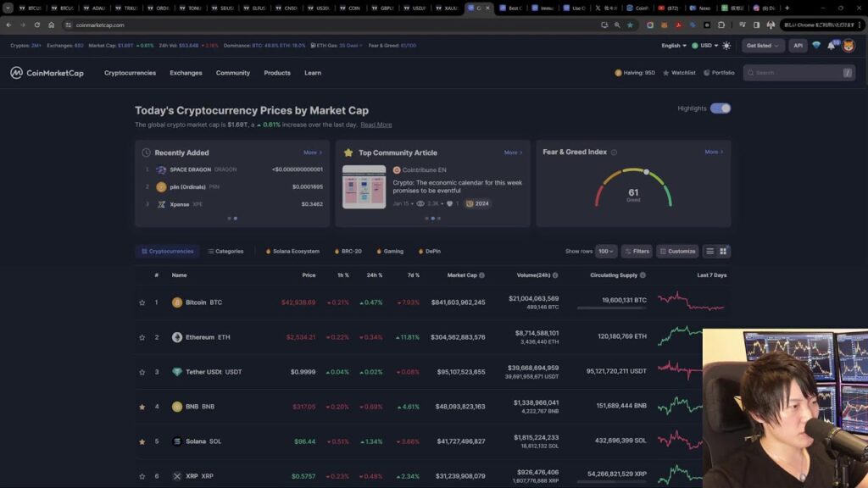Expand the USD currency selector
868x488 pixels.
[x=705, y=46]
